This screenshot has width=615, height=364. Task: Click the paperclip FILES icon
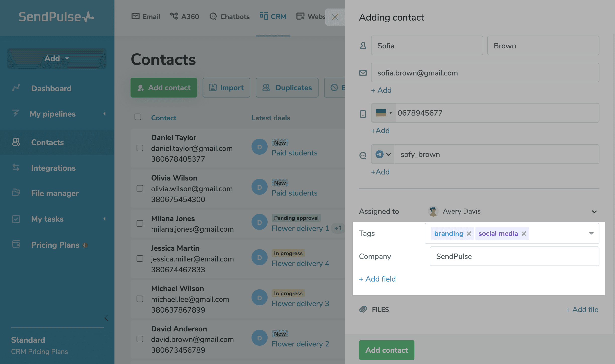coord(363,309)
